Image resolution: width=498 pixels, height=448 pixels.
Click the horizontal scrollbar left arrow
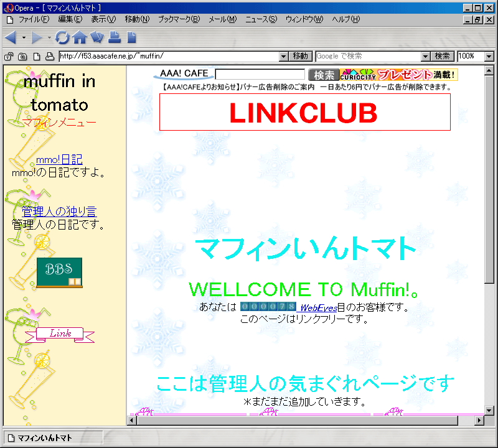click(x=131, y=421)
